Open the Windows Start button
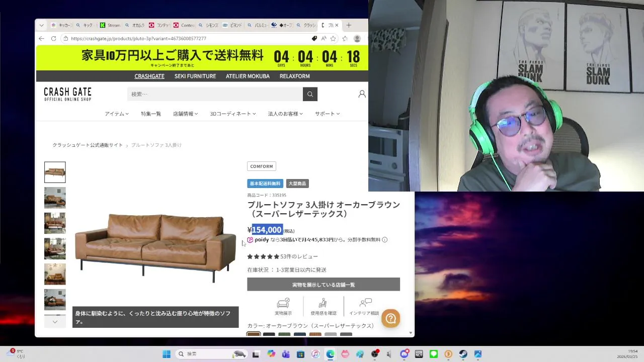 (x=167, y=354)
